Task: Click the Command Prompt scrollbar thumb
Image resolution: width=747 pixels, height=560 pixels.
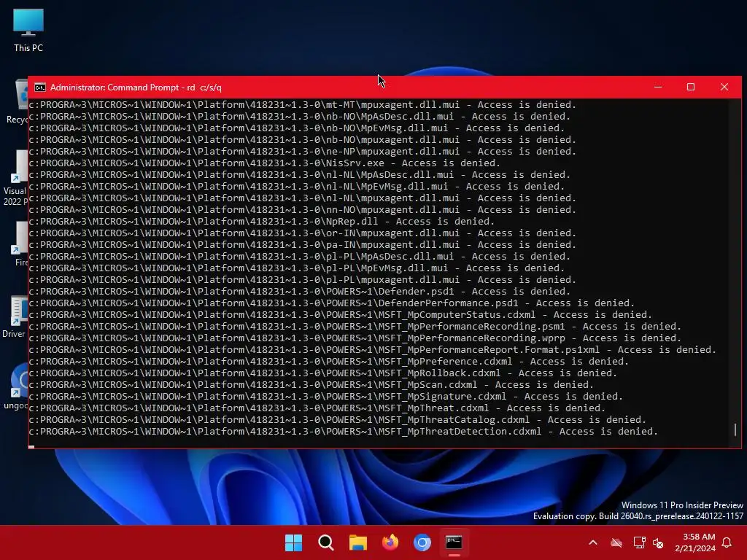Action: (x=735, y=429)
